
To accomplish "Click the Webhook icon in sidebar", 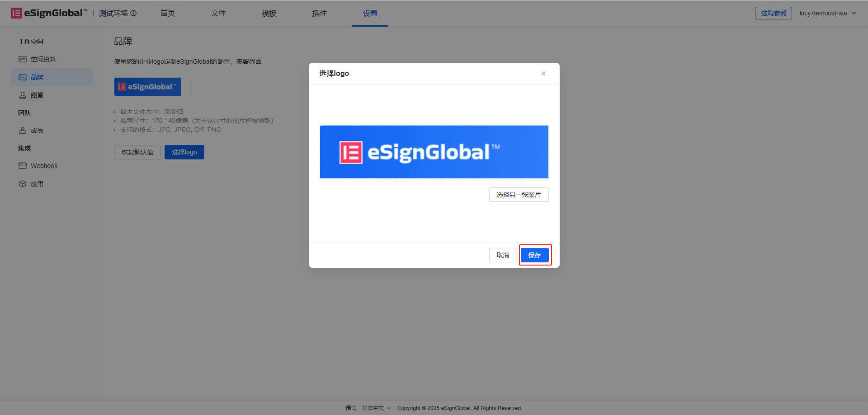I will pyautogui.click(x=23, y=166).
